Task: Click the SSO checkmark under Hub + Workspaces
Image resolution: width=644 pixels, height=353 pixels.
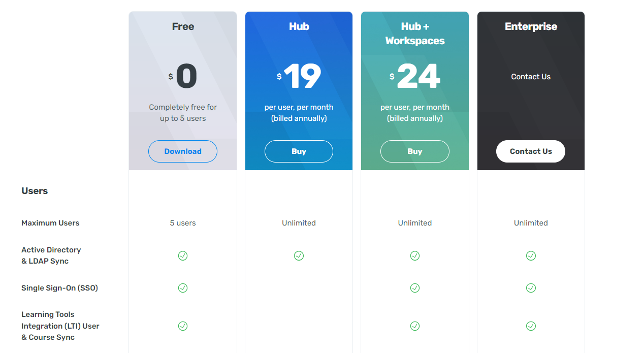Action: 415,288
